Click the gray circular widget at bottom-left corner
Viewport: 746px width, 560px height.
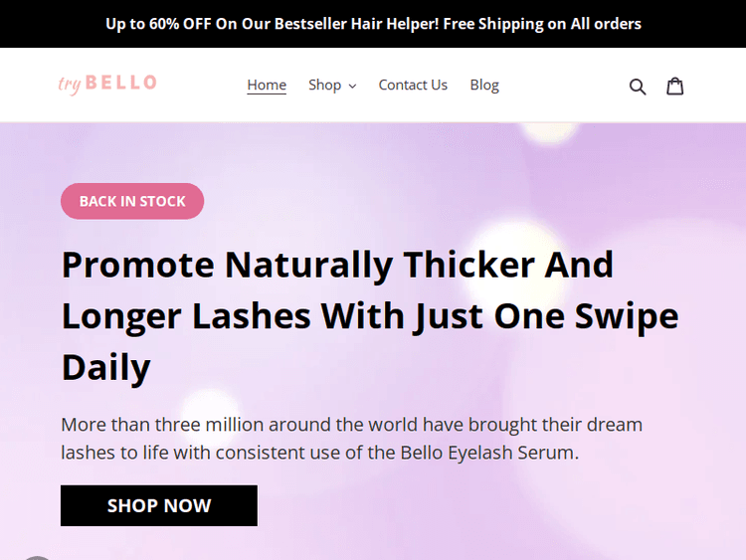(x=37, y=558)
